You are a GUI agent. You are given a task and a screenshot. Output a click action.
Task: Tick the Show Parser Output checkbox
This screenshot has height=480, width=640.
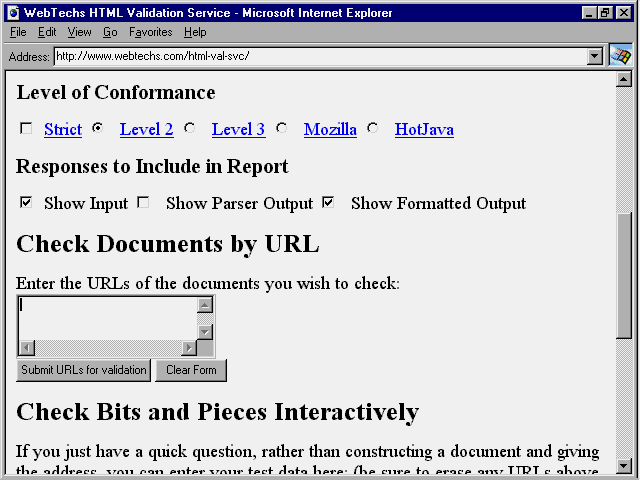[143, 202]
